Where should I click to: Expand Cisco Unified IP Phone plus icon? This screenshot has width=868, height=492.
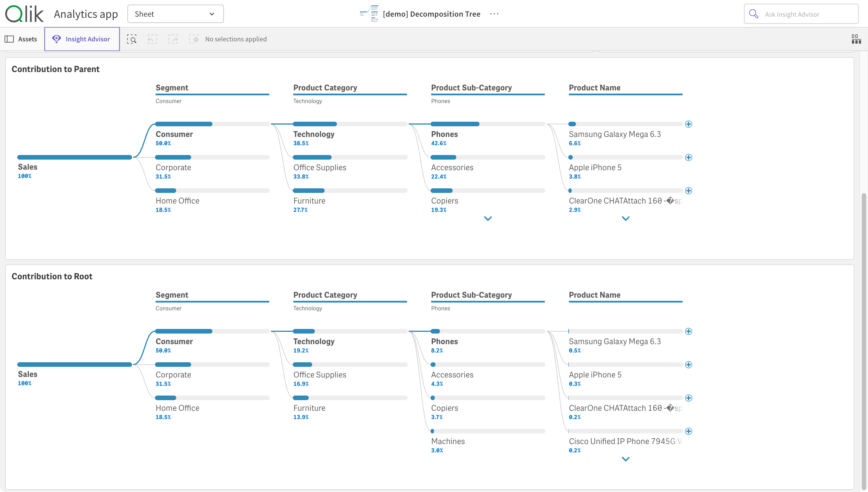688,431
